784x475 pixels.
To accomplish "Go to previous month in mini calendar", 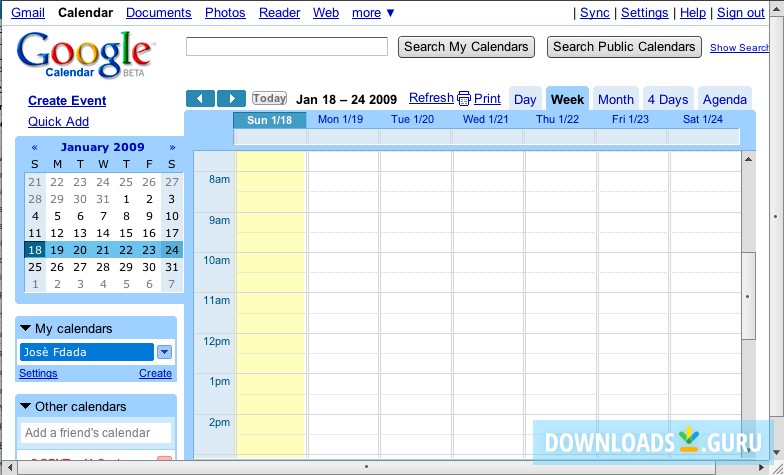I will (x=34, y=148).
